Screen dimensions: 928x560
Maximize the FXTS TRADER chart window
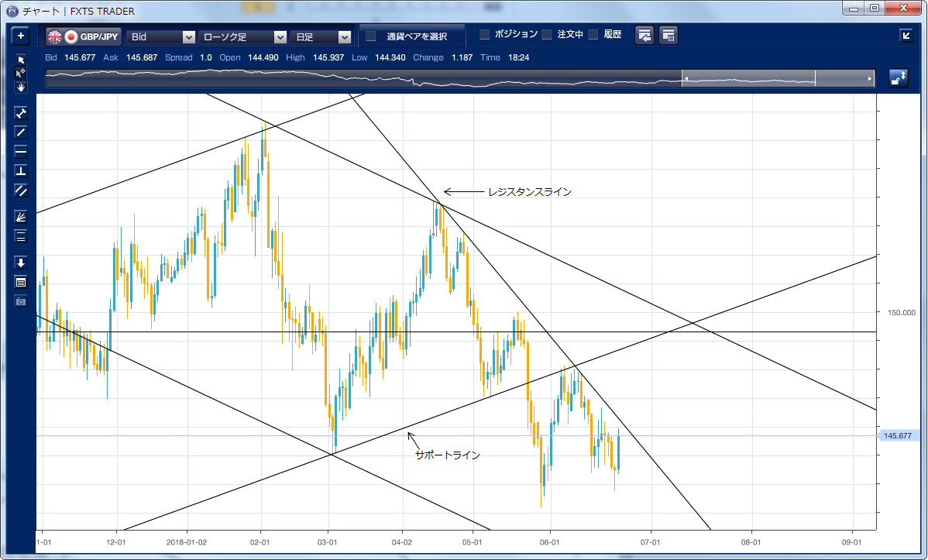(875, 9)
